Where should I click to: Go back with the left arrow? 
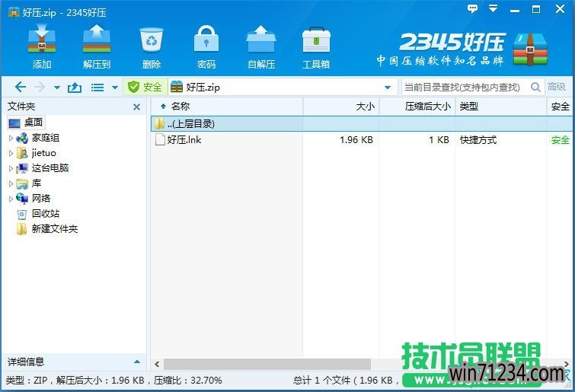[x=21, y=88]
